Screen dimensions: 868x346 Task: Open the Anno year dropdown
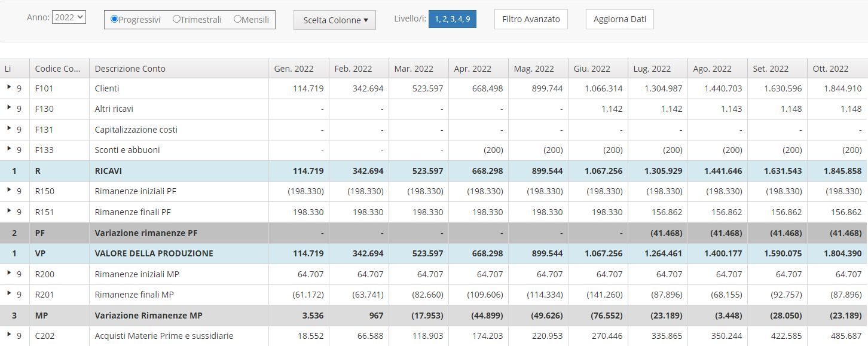tap(69, 17)
